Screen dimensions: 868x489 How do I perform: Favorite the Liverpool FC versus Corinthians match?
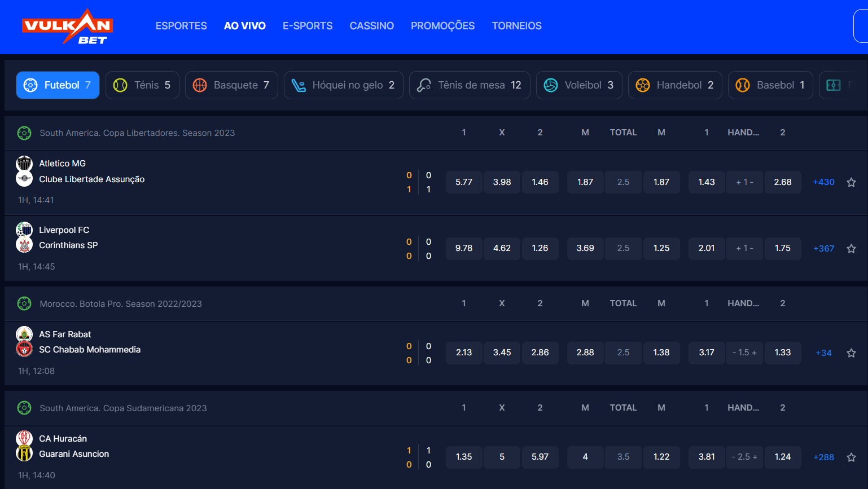click(851, 248)
